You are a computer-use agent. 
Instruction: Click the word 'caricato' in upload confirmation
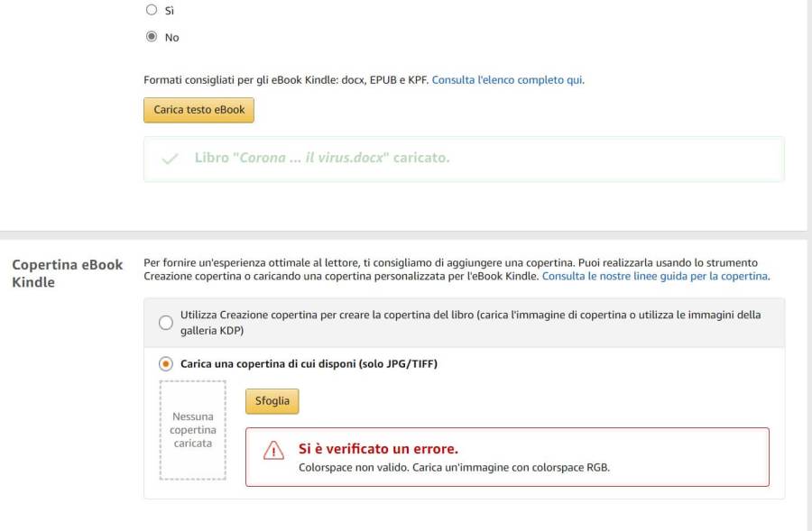420,158
